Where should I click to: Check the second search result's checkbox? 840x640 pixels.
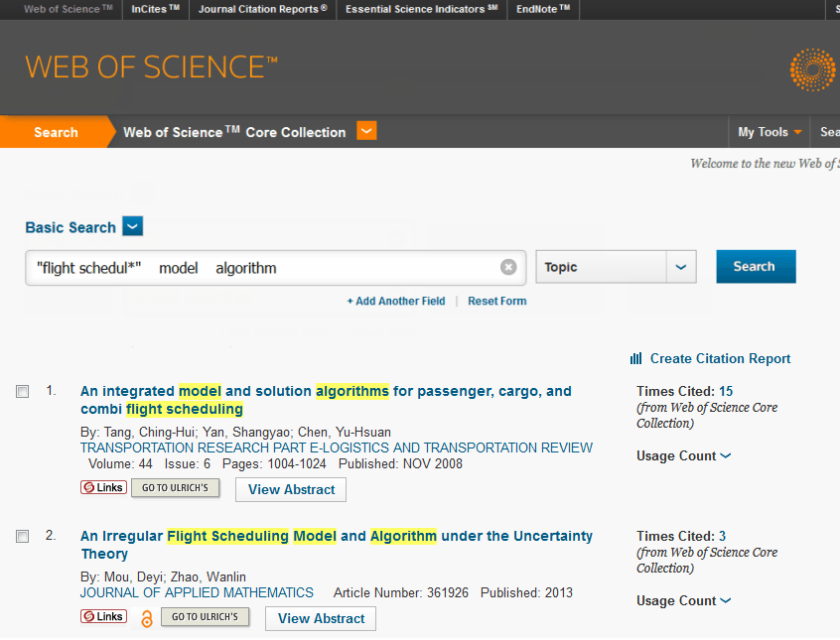pyautogui.click(x=22, y=536)
